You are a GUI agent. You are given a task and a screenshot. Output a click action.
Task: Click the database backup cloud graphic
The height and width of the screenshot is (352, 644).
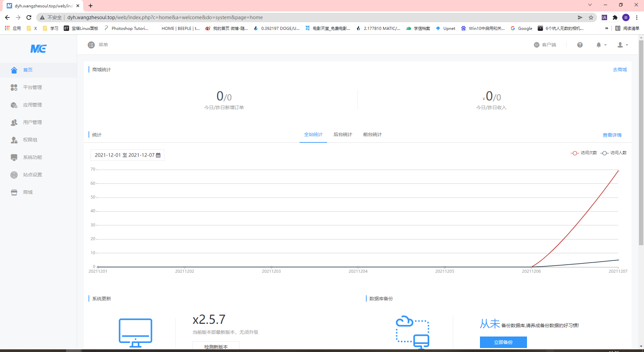[413, 332]
